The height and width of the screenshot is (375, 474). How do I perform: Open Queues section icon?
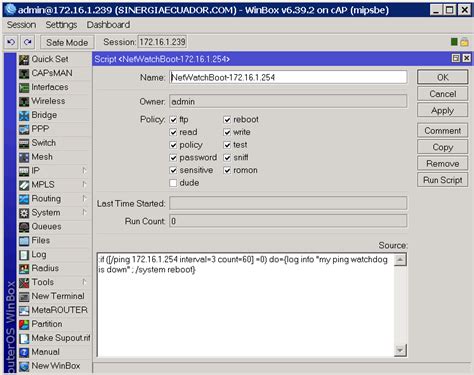(x=24, y=227)
